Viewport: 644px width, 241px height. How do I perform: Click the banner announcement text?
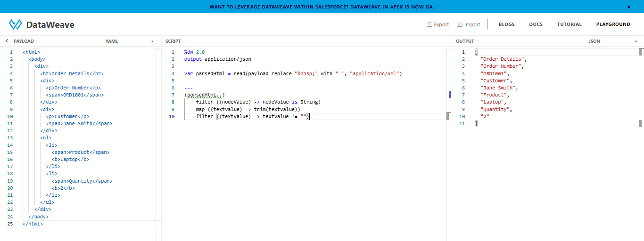pyautogui.click(x=322, y=7)
